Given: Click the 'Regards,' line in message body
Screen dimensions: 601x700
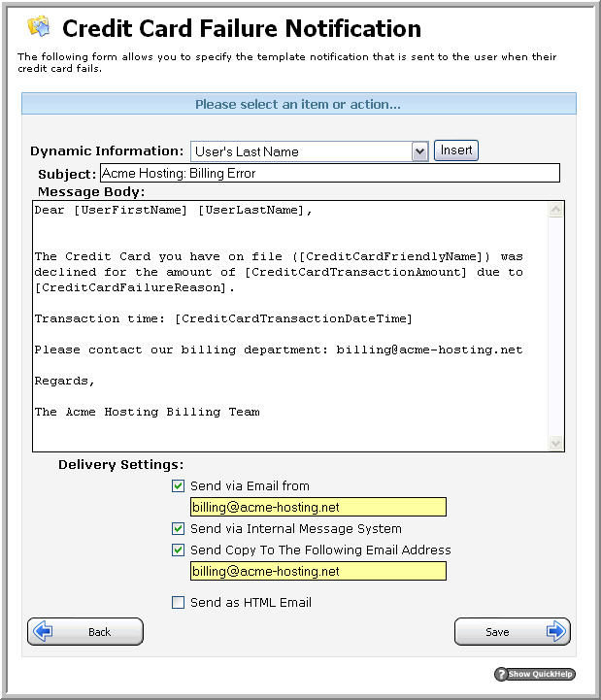Looking at the screenshot, I should tap(65, 381).
